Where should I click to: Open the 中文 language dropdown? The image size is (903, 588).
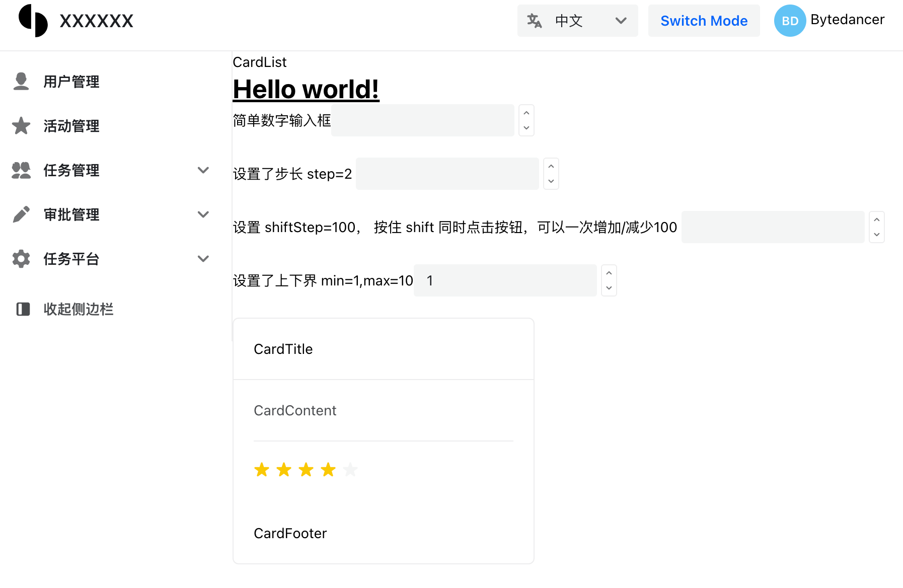(x=621, y=21)
